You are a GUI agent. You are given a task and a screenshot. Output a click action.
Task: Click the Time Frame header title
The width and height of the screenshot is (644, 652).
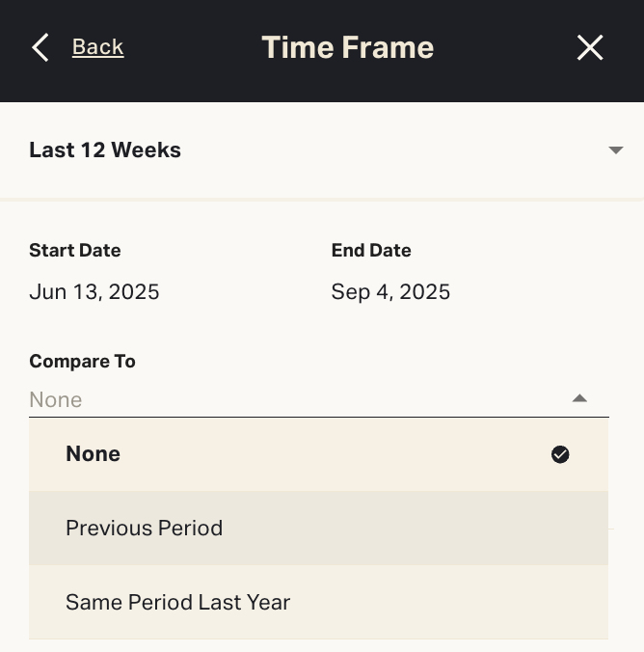click(x=347, y=47)
